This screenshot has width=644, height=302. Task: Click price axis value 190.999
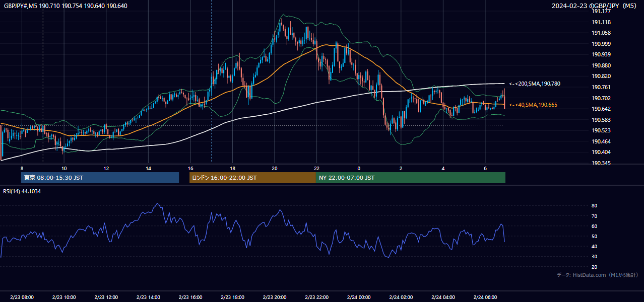601,44
